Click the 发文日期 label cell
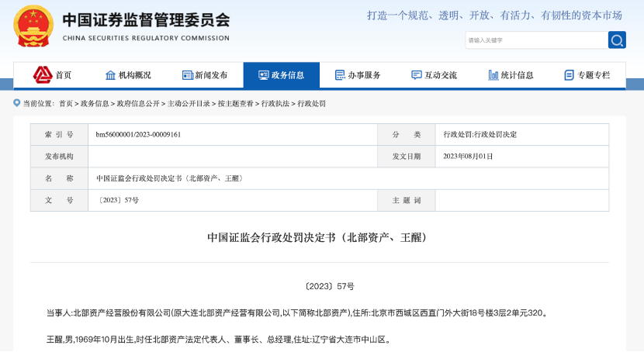The width and height of the screenshot is (644, 352). point(407,157)
